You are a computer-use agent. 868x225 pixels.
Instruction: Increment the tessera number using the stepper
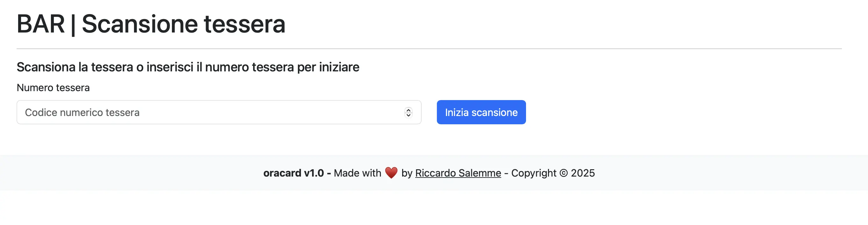point(409,110)
